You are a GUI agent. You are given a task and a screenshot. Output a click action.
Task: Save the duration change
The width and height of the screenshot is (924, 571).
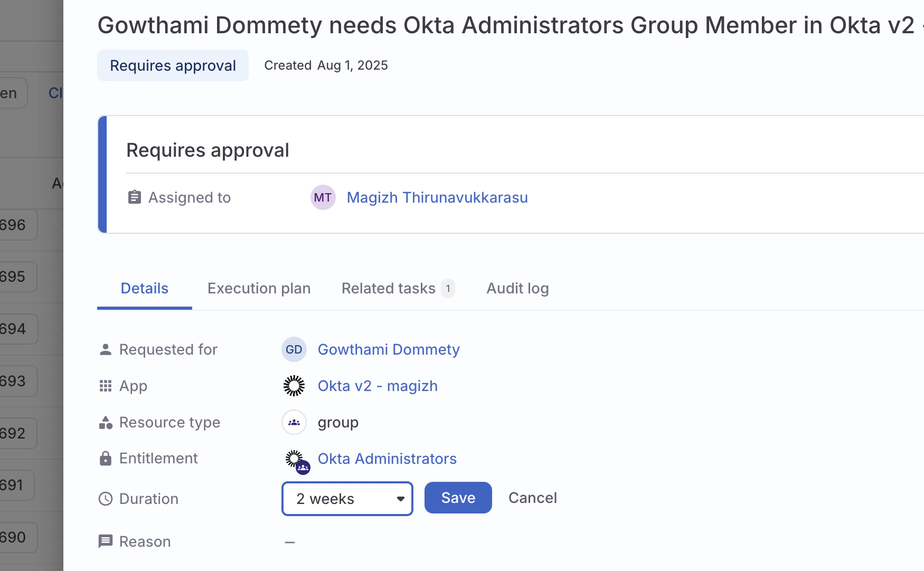pos(458,498)
